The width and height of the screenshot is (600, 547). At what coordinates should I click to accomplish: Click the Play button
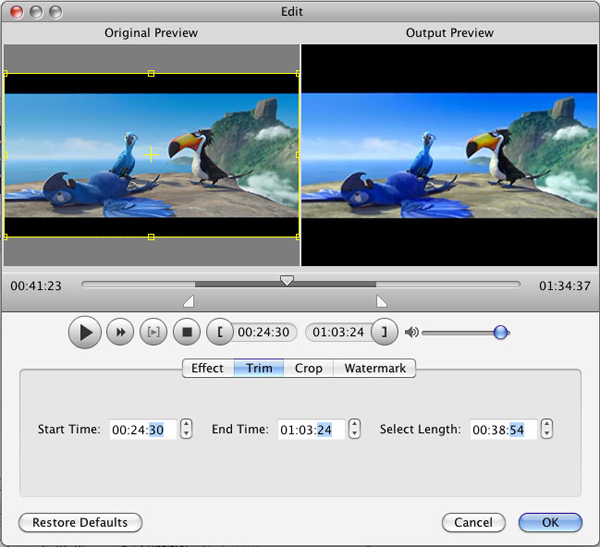[x=85, y=332]
